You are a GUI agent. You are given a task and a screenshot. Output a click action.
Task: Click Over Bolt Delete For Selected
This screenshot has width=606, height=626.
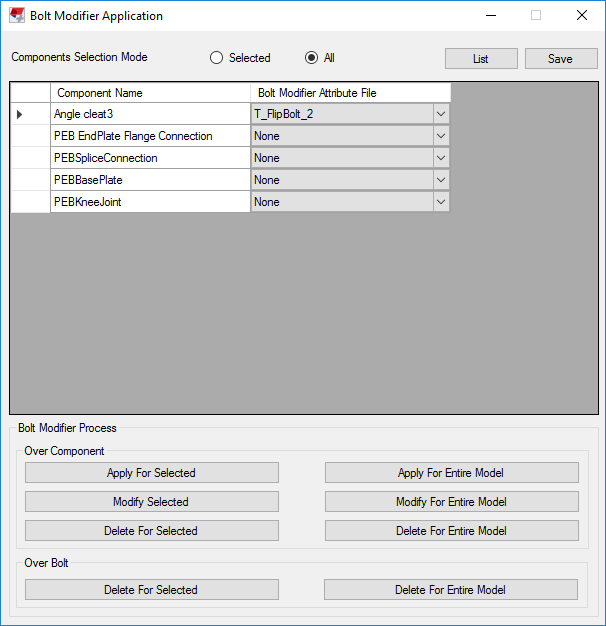click(x=152, y=590)
